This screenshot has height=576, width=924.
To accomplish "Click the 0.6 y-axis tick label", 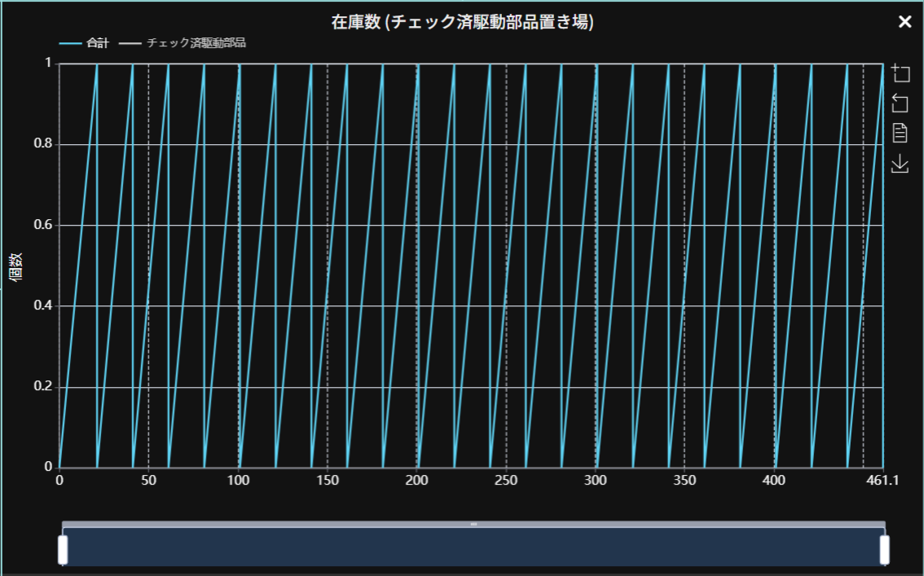I will (x=42, y=226).
